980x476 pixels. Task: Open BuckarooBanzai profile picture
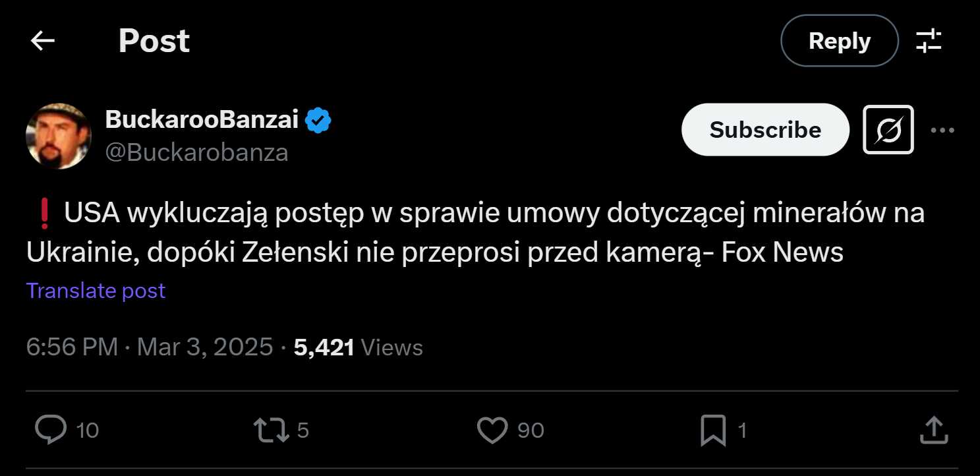[59, 136]
